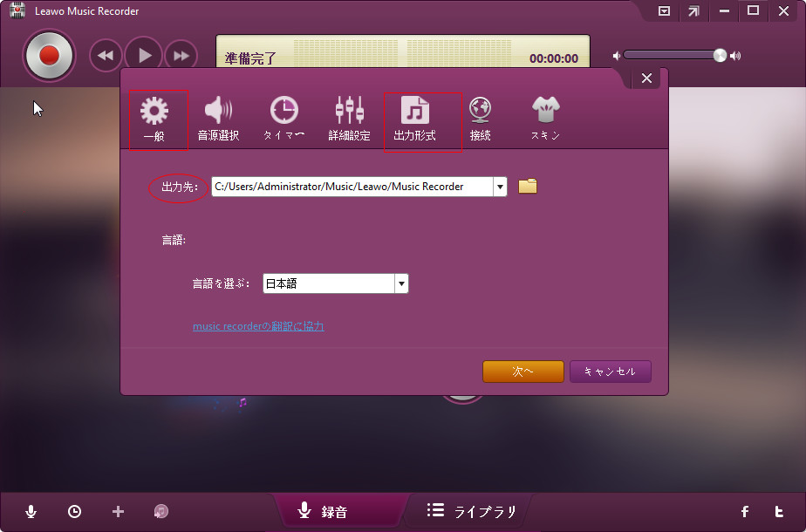This screenshot has height=532, width=806.
Task: Close the settings dialog with X
Action: 646,78
